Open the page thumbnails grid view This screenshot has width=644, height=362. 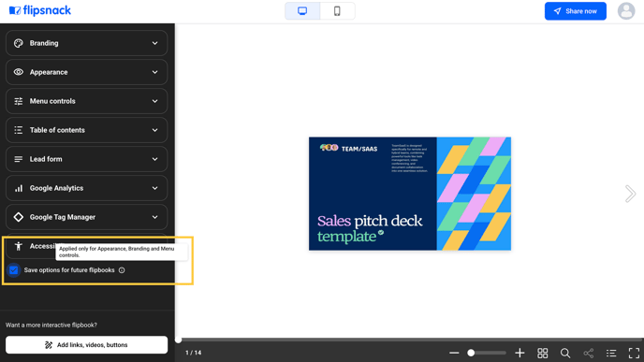tap(543, 353)
